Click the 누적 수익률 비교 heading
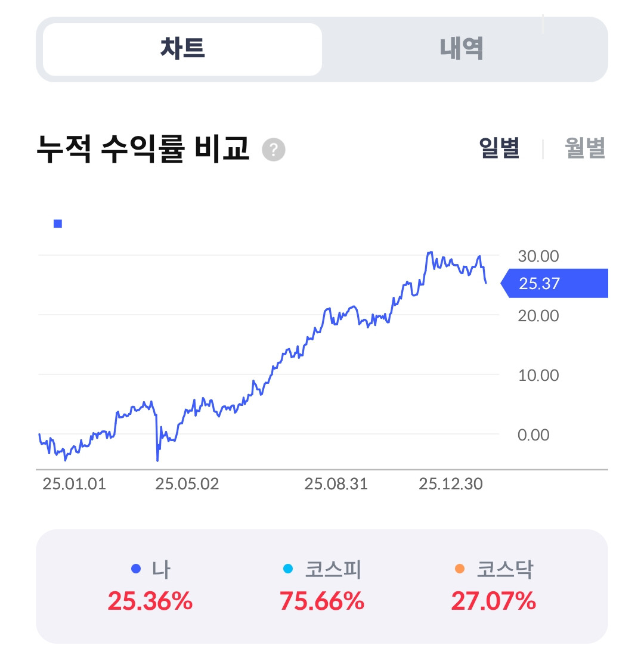This screenshot has width=644, height=661. (143, 149)
